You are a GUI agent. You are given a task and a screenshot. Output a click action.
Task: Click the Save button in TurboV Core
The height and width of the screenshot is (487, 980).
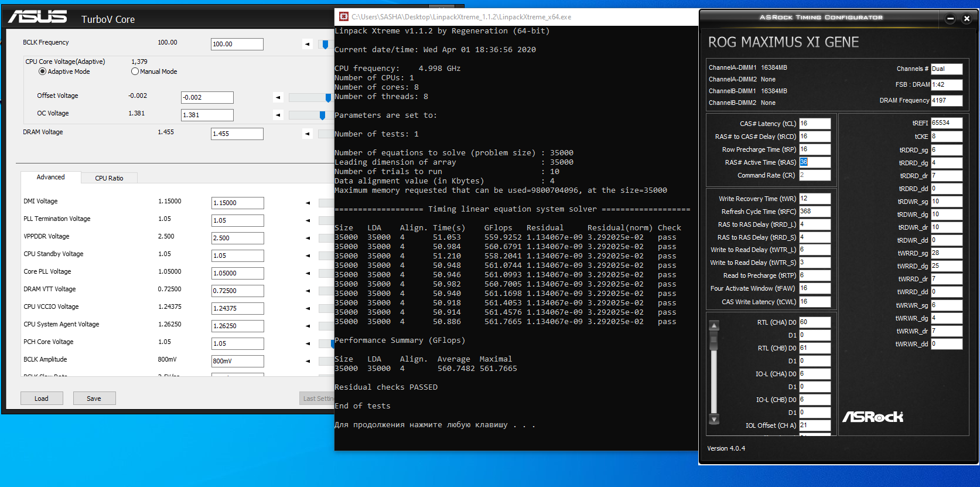coord(94,399)
